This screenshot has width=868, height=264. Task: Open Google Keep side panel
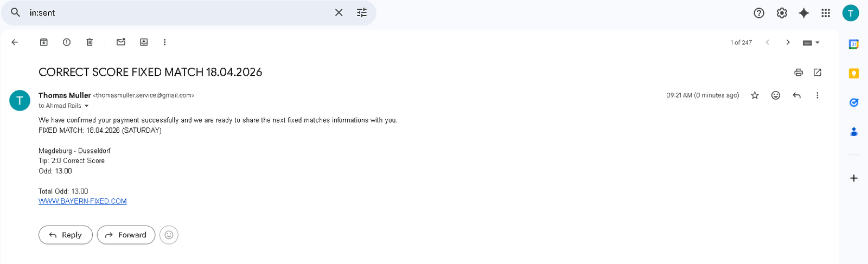pyautogui.click(x=853, y=73)
